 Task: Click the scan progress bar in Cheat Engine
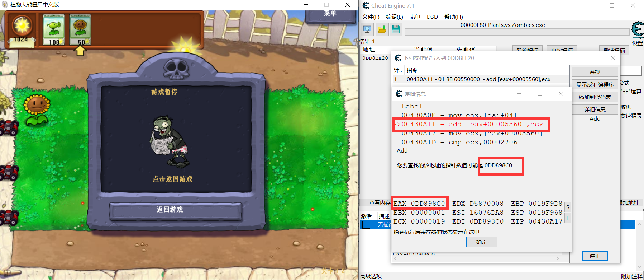point(517,32)
